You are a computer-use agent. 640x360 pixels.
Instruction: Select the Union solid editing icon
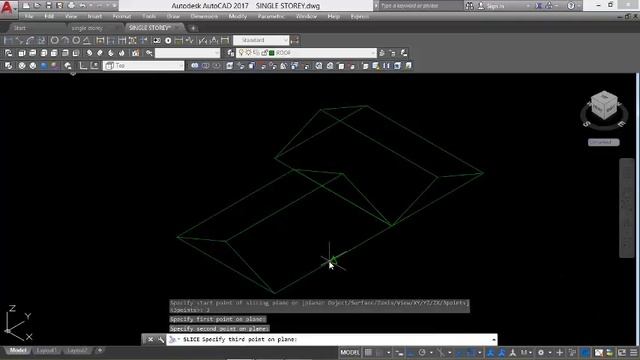click(x=195, y=66)
